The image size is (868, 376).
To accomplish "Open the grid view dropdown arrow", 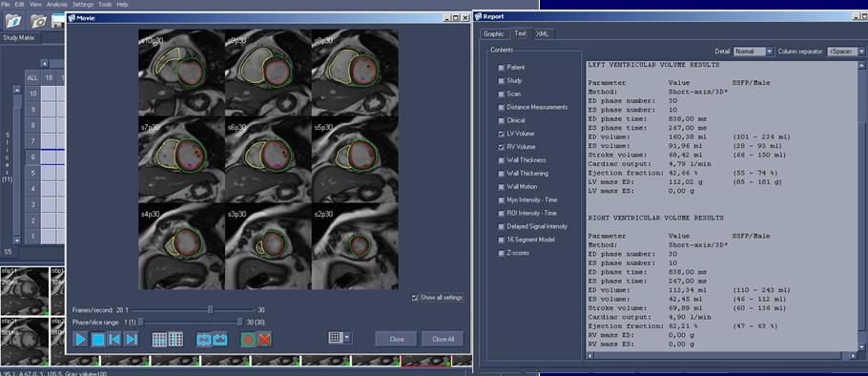I will coord(347,337).
